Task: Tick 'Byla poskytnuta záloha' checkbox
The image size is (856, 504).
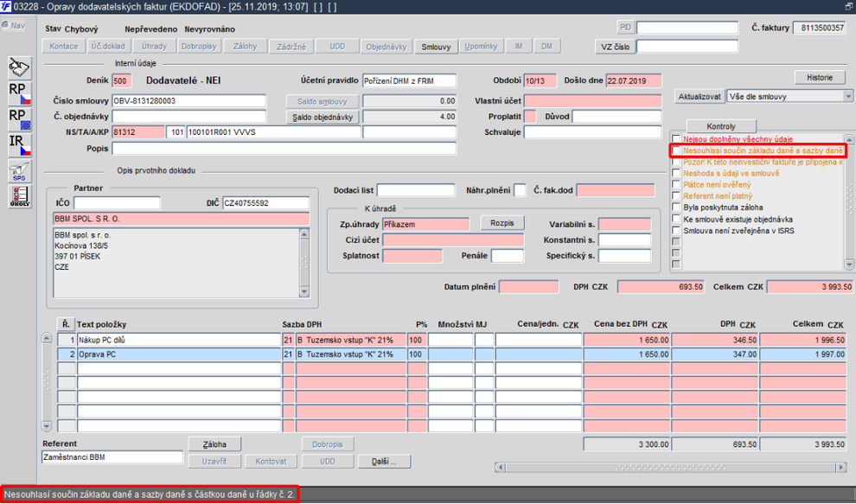Action: coord(677,208)
